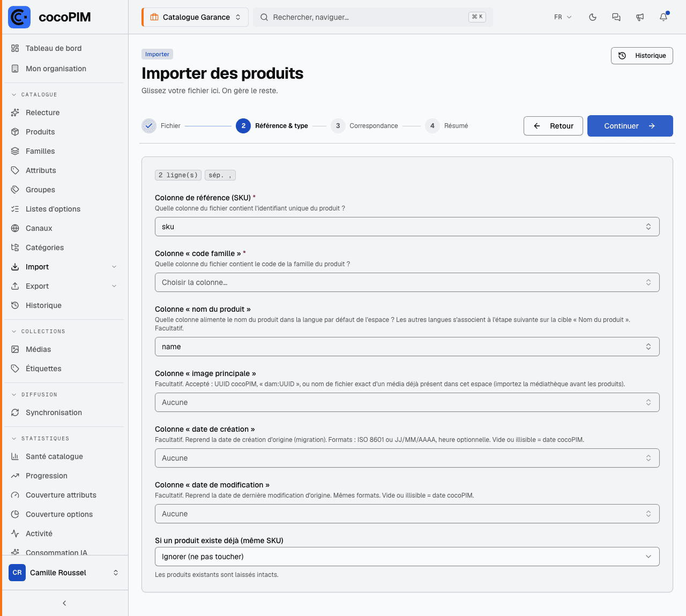Image resolution: width=686 pixels, height=616 pixels.
Task: Click the Continuer button
Action: (630, 126)
